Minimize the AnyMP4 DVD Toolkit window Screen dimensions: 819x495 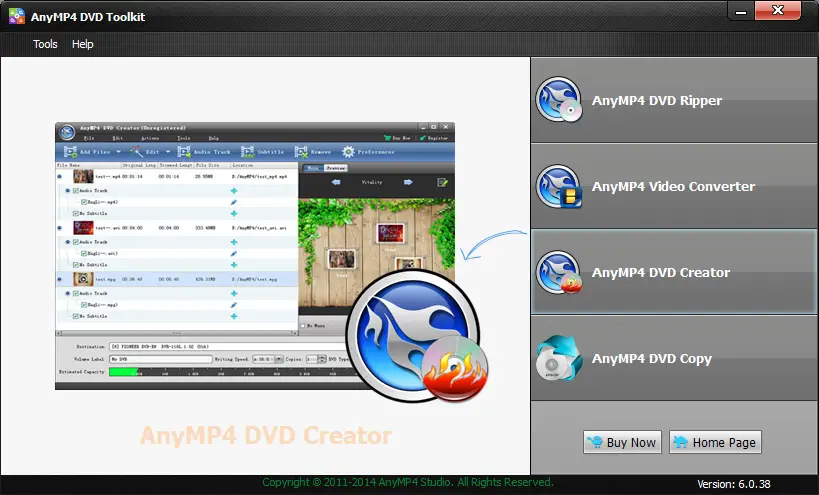(x=741, y=11)
